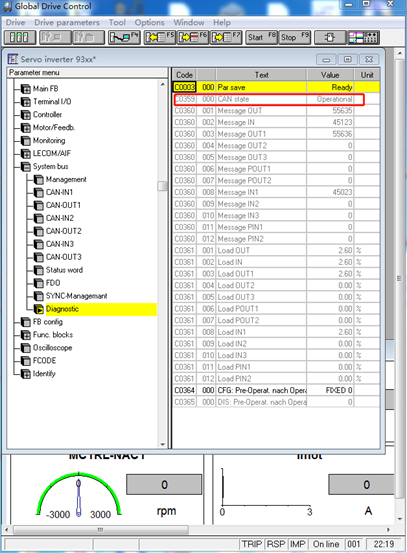Click the Start F8 button

pos(261,37)
